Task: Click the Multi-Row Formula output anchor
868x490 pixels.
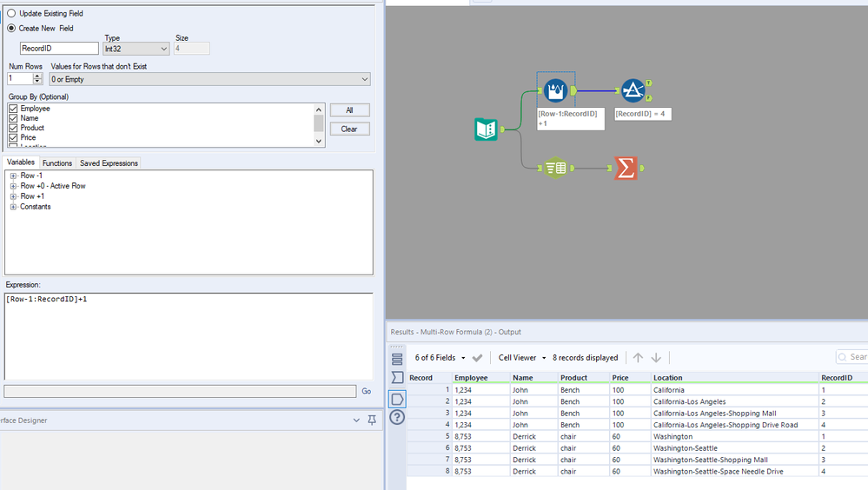Action: point(573,90)
